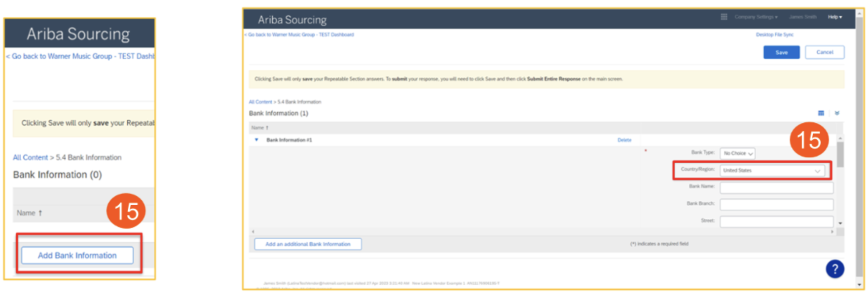The height and width of the screenshot is (293, 868).
Task: Click the 'Bank Information #1' row title
Action: (x=289, y=140)
